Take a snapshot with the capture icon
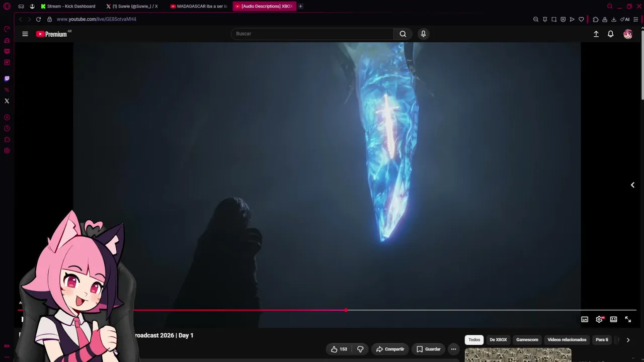644x362 pixels. tap(554, 19)
